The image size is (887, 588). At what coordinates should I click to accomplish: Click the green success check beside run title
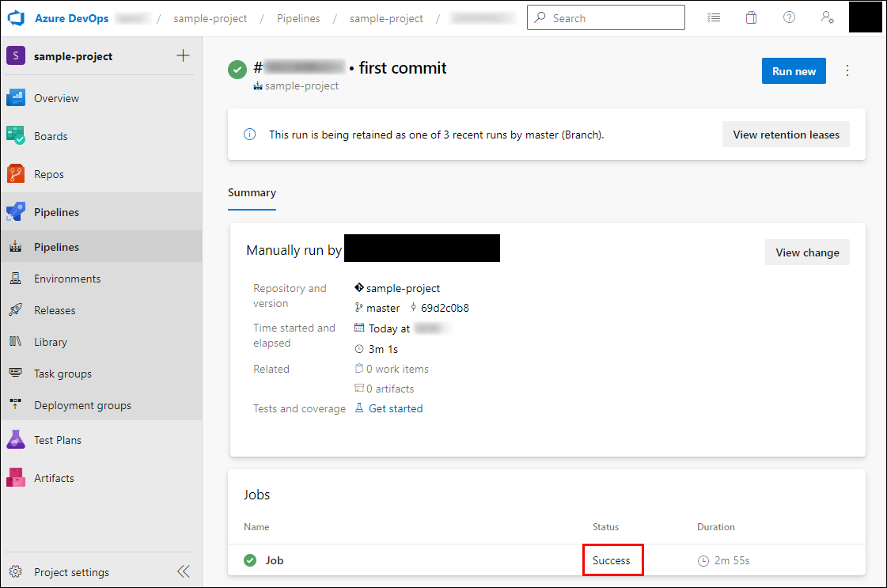237,70
